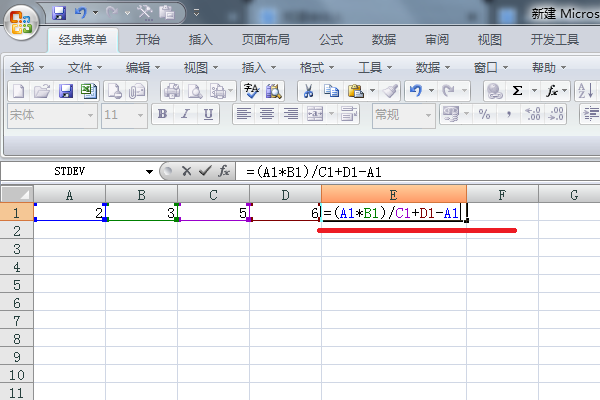Open the 格式 classic menu
This screenshot has width=600, height=400.
316,68
